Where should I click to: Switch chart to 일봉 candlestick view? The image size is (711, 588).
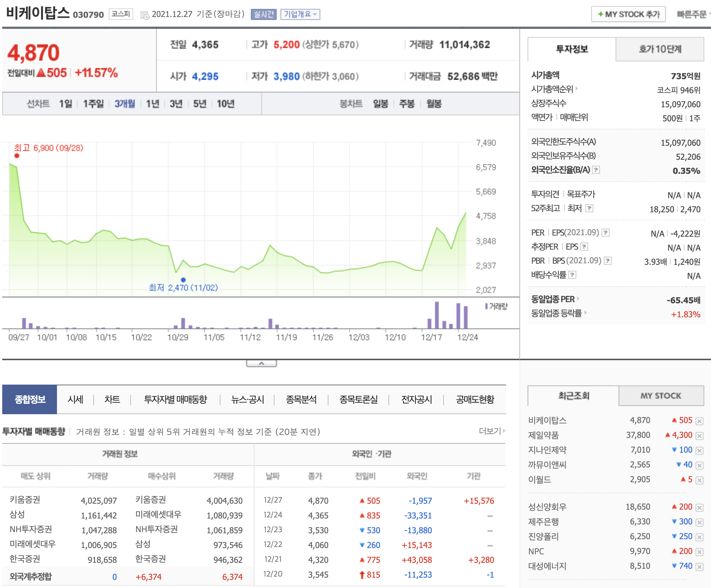[380, 104]
